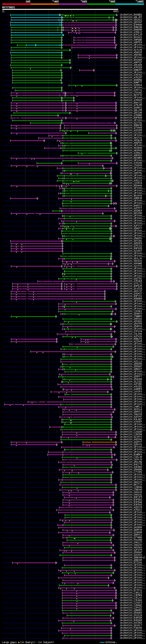This screenshot has width=146, height=644.
Task: Click the =100char. scale legend
Action: (108, 642)
